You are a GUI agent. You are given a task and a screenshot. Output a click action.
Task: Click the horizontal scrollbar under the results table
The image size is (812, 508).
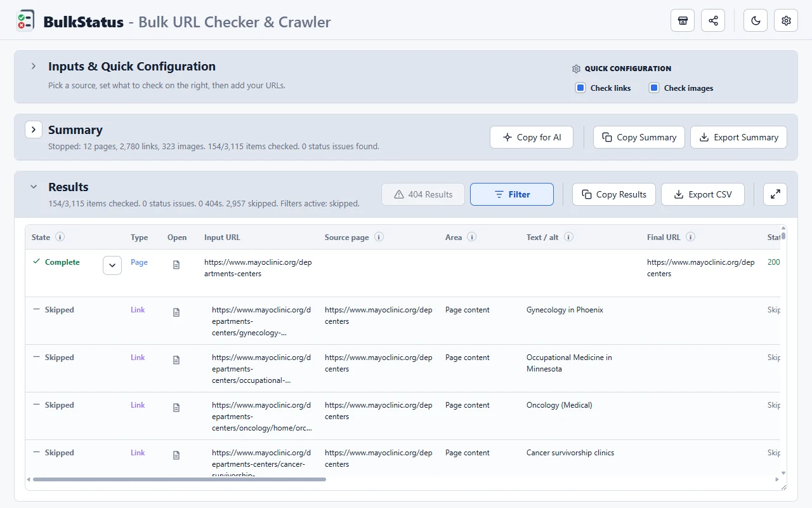180,479
